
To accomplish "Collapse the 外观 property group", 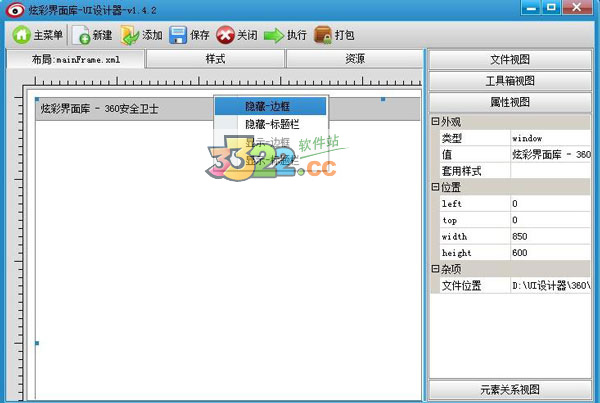I will click(435, 122).
